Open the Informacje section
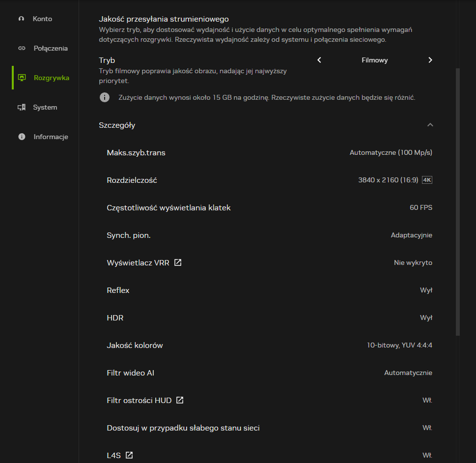 coord(51,137)
